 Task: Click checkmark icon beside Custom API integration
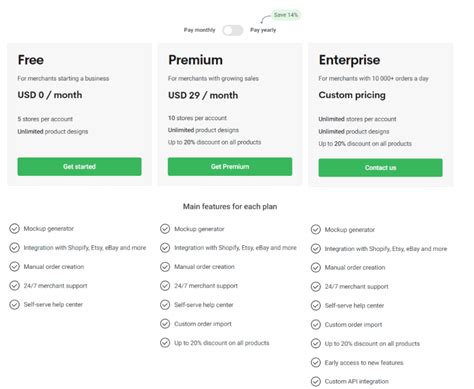[x=316, y=381]
